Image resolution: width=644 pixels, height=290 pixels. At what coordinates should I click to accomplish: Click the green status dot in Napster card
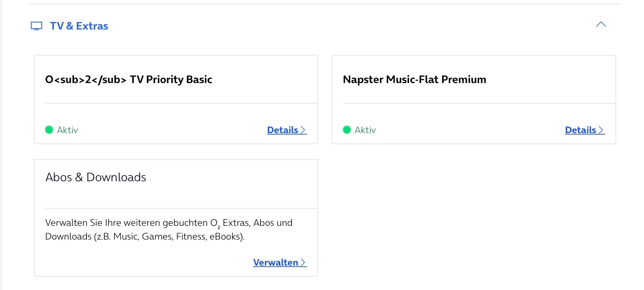point(347,130)
